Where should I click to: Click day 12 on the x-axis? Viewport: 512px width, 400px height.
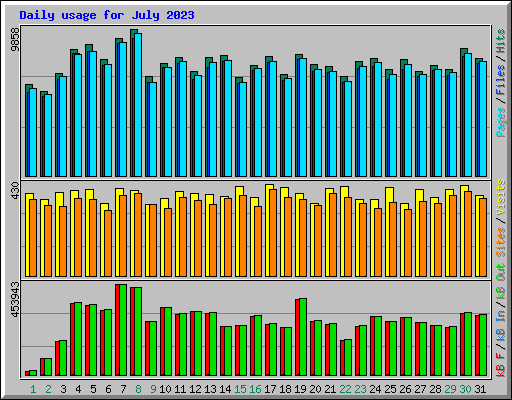(x=195, y=389)
